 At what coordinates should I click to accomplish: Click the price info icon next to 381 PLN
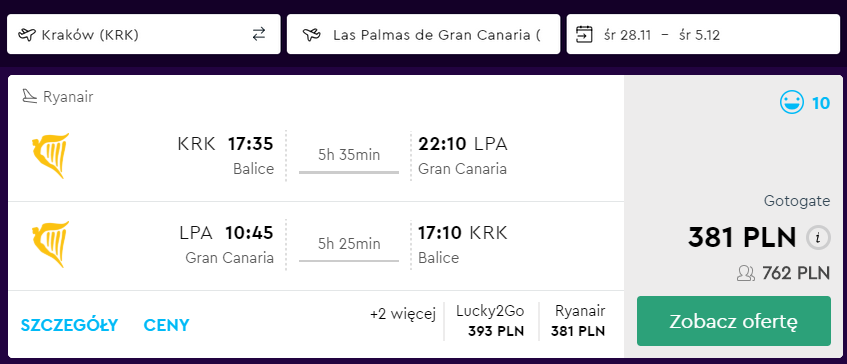click(x=818, y=237)
